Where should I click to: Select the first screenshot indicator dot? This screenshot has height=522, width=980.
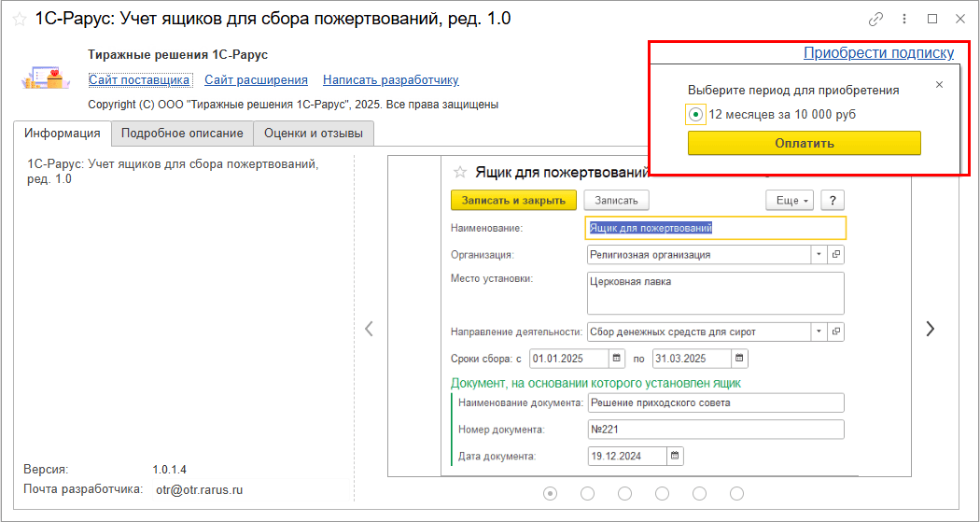pyautogui.click(x=550, y=494)
